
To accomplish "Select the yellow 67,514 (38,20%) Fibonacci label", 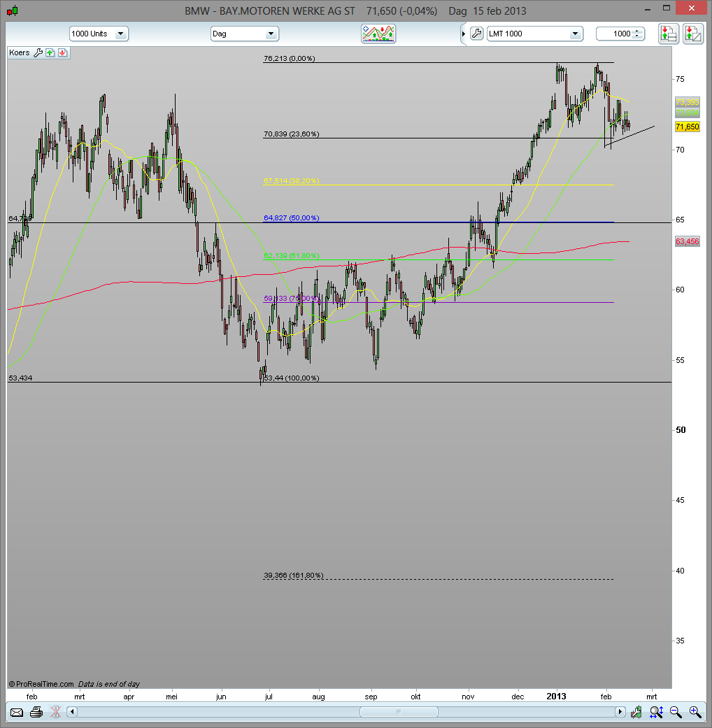I will click(x=291, y=181).
